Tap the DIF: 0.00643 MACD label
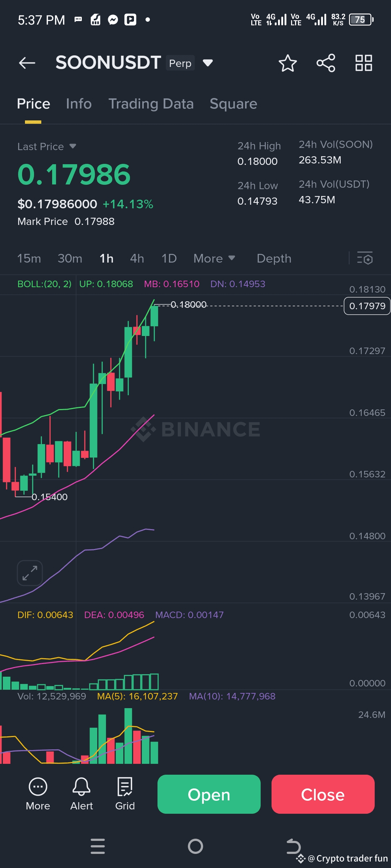Screen dimensions: 391x868 tap(45, 615)
